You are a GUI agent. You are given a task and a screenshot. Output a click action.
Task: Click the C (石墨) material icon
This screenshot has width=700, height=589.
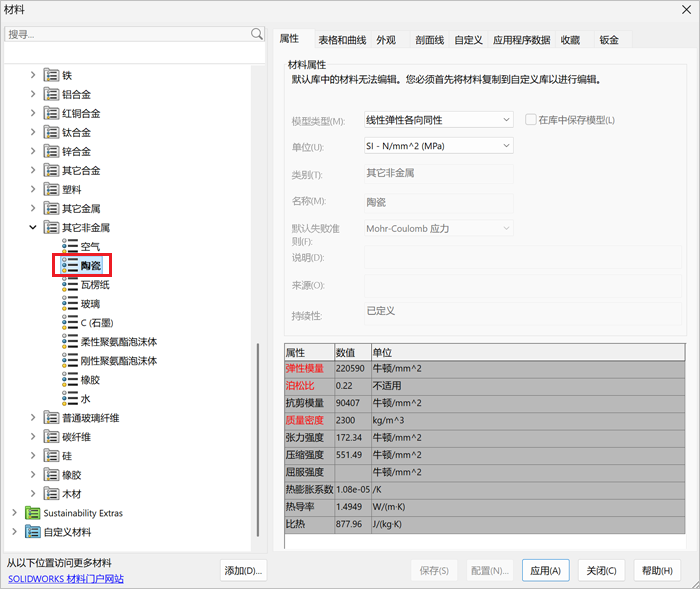tap(70, 322)
